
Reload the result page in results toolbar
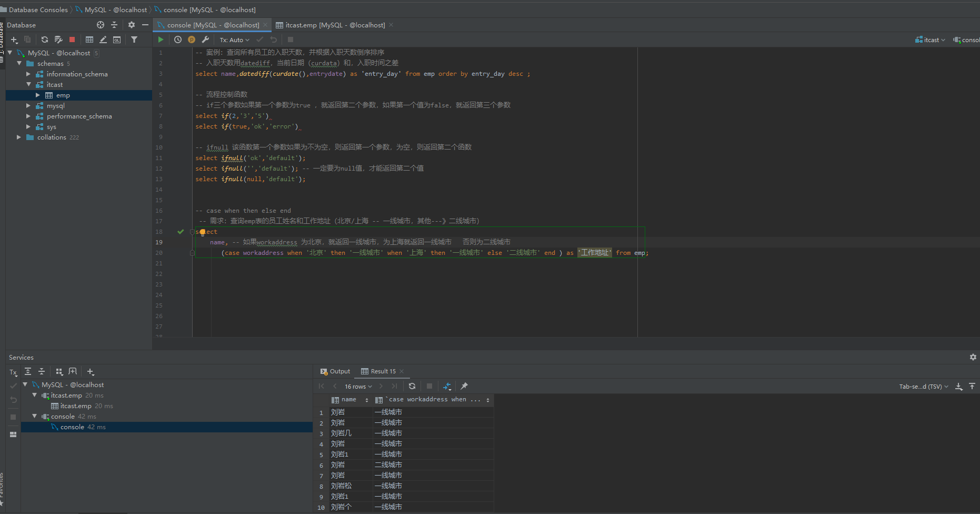tap(412, 386)
